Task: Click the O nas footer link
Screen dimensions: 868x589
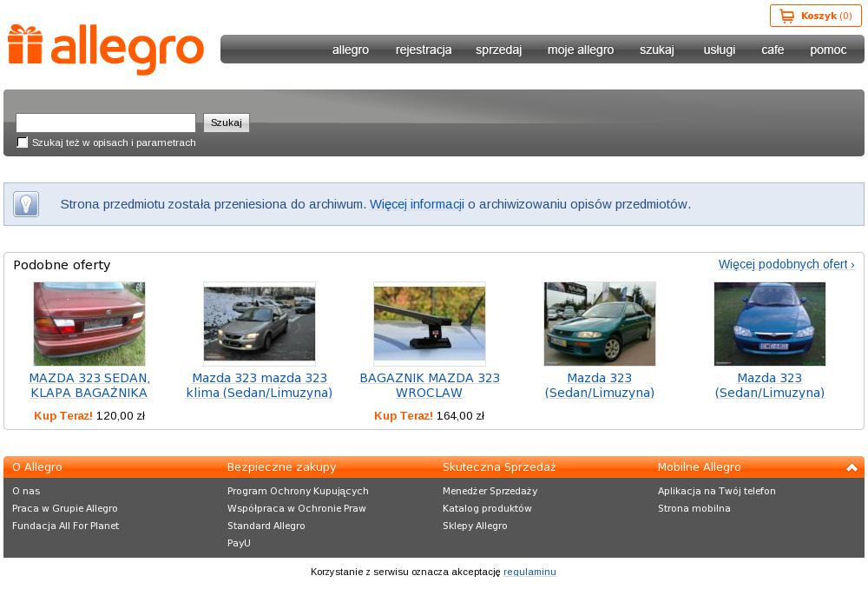Action: 26,491
